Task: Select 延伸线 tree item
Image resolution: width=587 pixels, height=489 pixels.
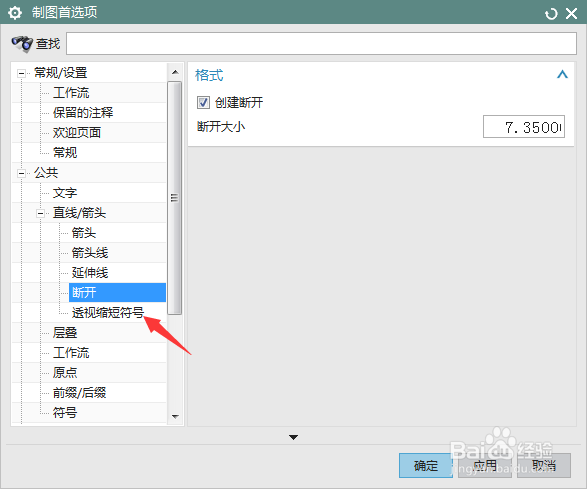Action: tap(90, 273)
